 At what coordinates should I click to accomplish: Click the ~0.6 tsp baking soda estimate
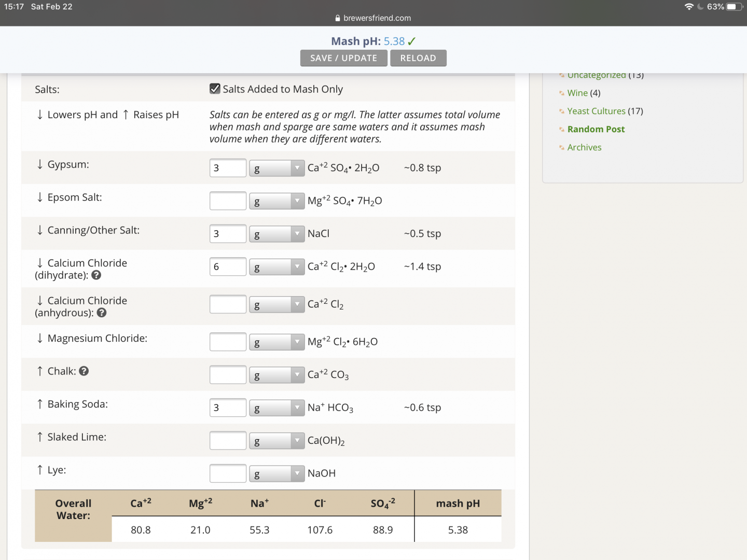pos(423,408)
